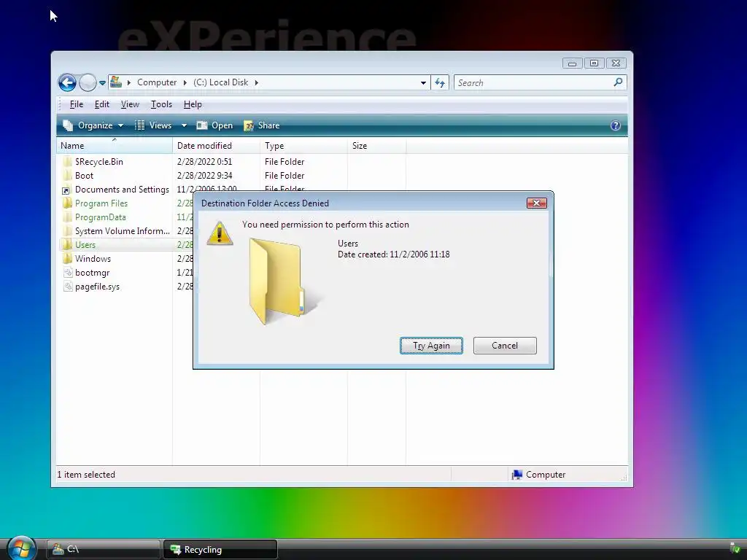Click the Open toolbar button

(215, 125)
